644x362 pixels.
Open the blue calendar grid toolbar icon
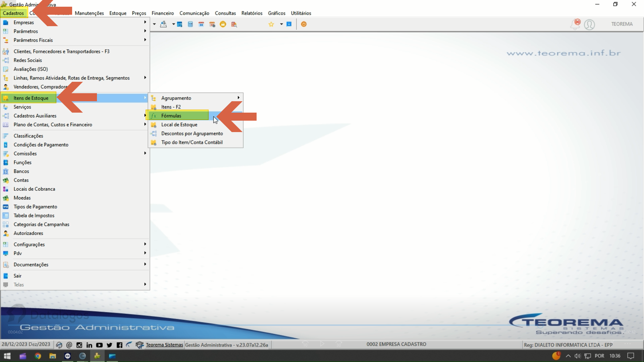pos(180,24)
